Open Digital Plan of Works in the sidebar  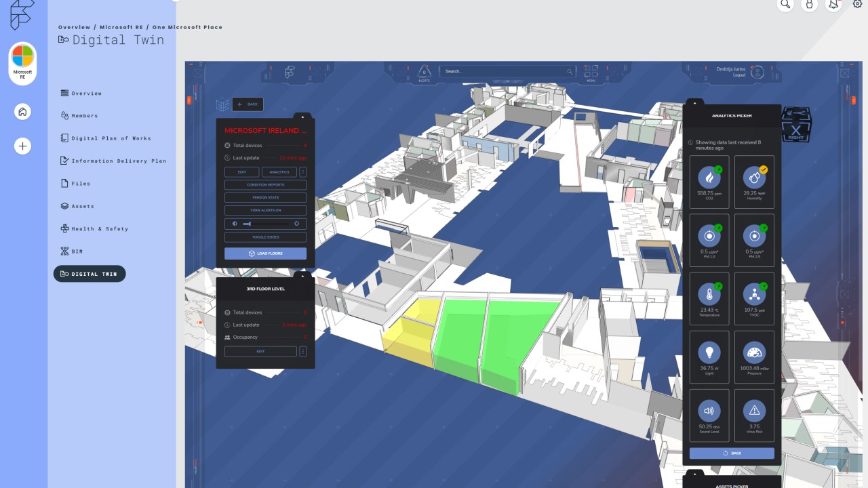[x=106, y=138]
